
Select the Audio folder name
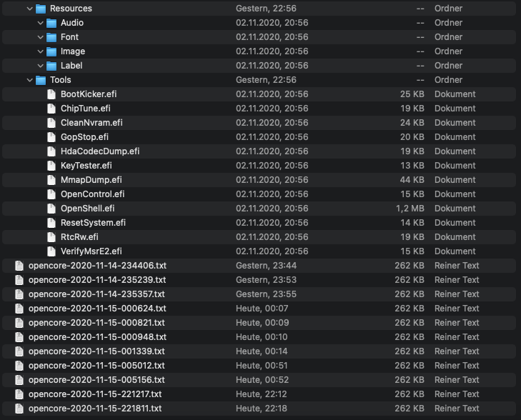pyautogui.click(x=72, y=23)
